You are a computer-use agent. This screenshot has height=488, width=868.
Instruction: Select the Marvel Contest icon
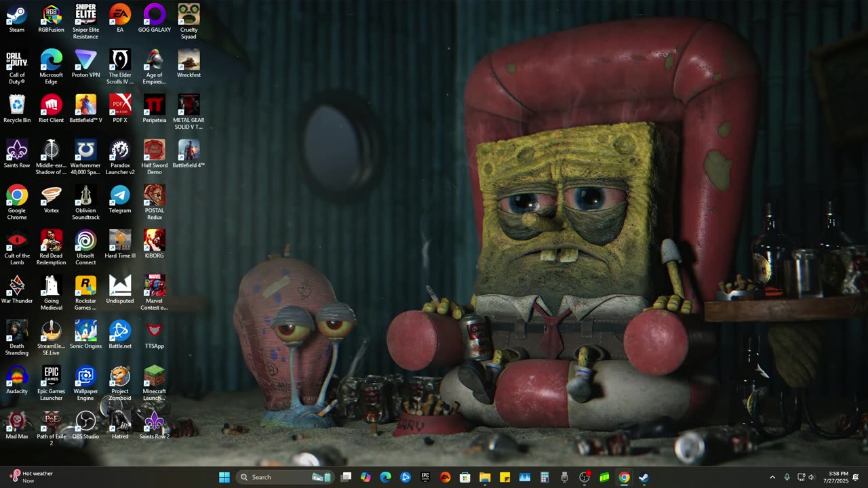point(155,293)
